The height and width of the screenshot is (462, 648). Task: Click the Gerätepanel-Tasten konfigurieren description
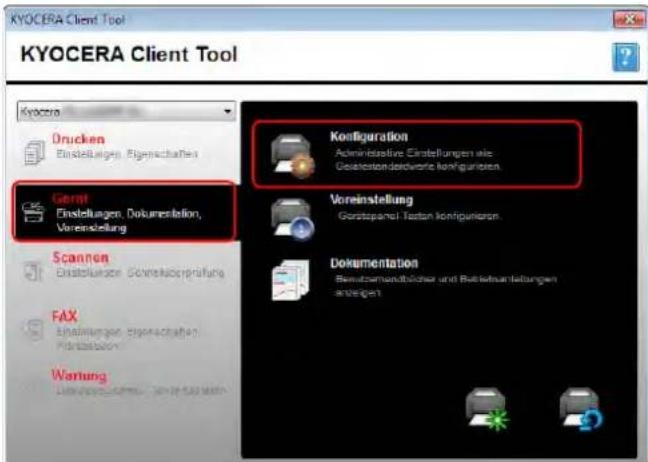[x=419, y=216]
